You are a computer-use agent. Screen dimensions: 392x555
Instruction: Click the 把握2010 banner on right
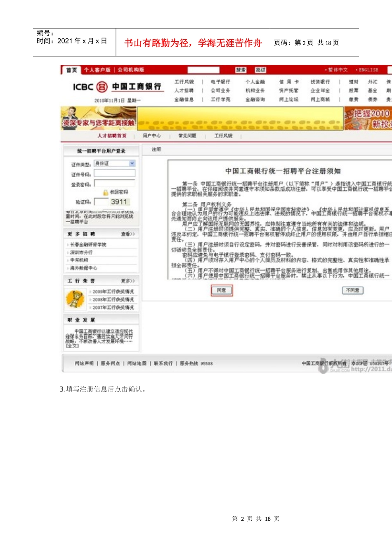(x=368, y=119)
